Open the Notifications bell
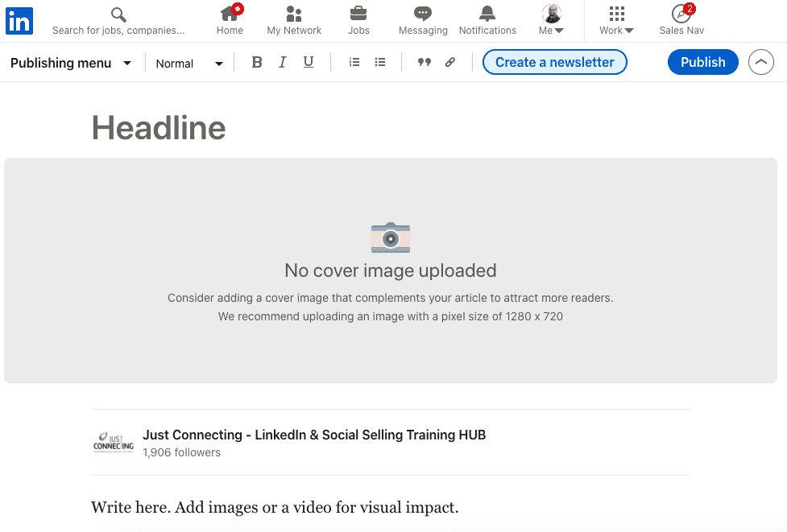The width and height of the screenshot is (787, 532). click(x=487, y=14)
